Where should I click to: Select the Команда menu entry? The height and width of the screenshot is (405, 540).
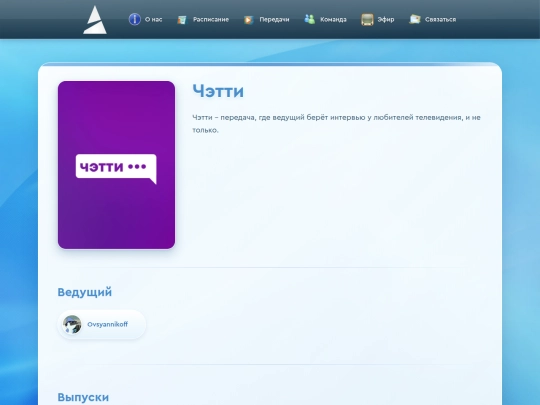(333, 20)
